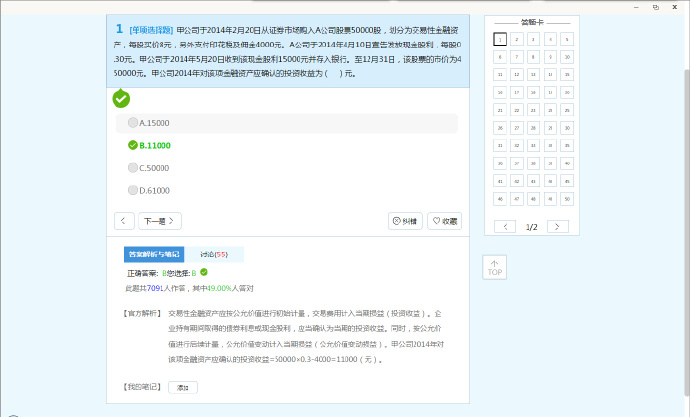
Task: Open the 讨论(55) discussion tab
Action: coord(213,254)
